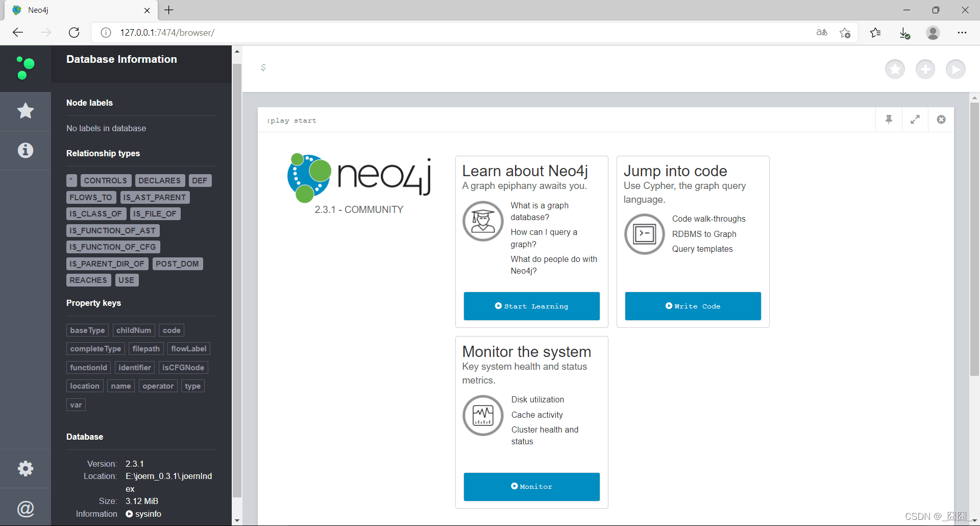Image resolution: width=980 pixels, height=526 pixels.
Task: Click the sidebar scrollbar up arrow
Action: coord(237,51)
